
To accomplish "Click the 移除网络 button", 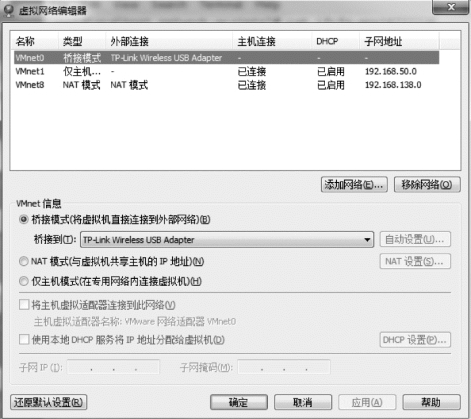I will coord(427,184).
